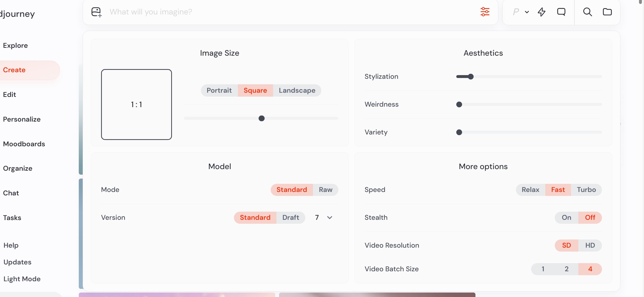Screen dimensions: 644x297
Task: Toggle the settings sliders icon
Action: click(x=485, y=12)
